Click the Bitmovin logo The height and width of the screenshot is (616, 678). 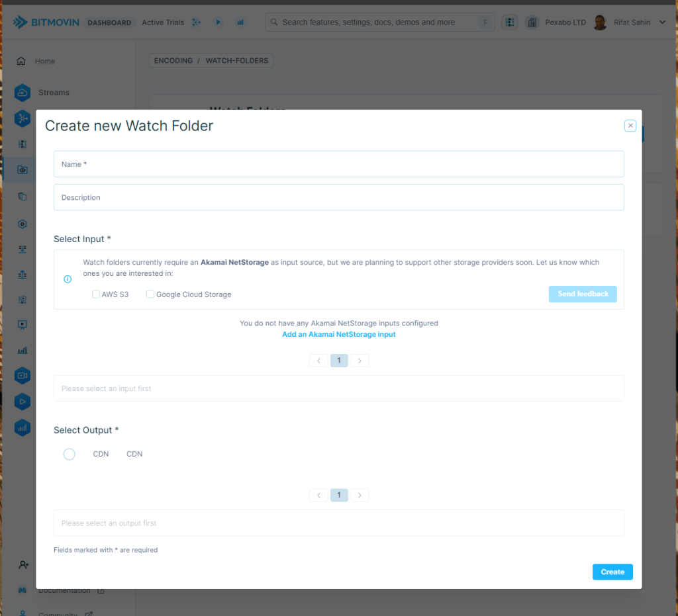click(46, 22)
